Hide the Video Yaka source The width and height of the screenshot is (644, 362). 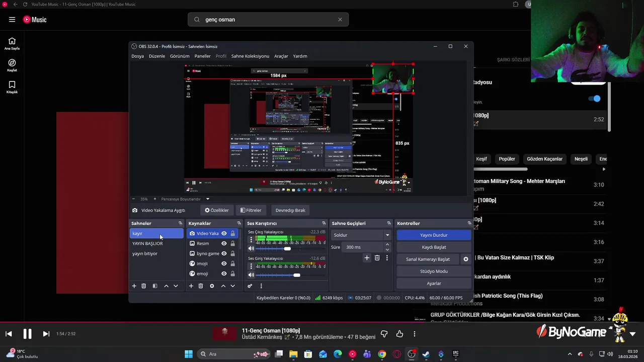click(224, 233)
